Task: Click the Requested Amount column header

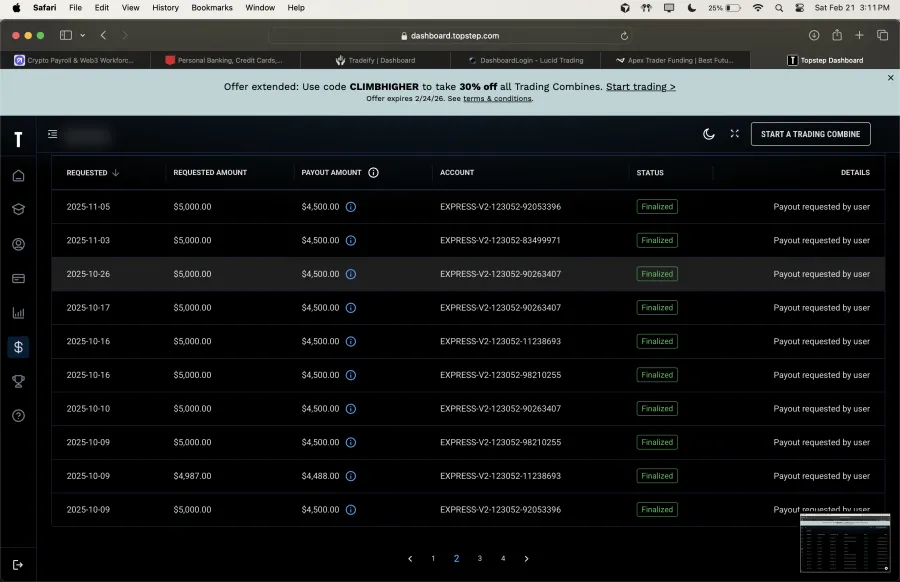Action: coord(210,172)
